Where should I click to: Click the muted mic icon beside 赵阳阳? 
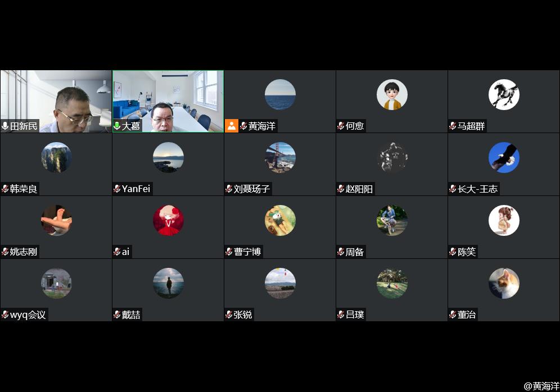(x=341, y=189)
